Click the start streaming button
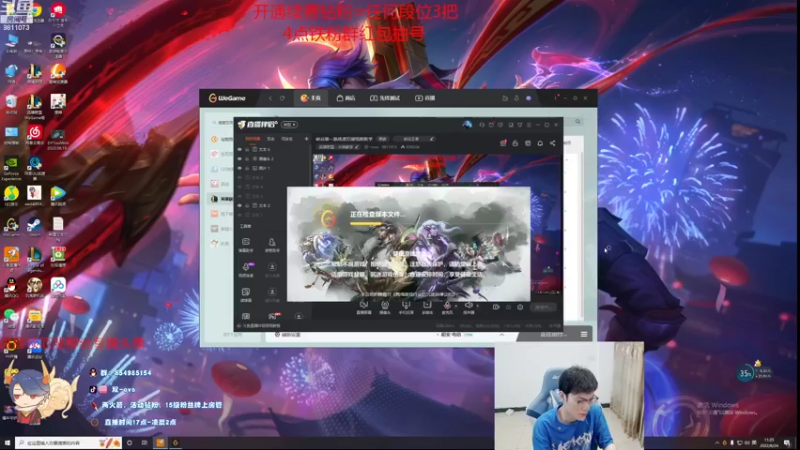The width and height of the screenshot is (800, 450). pos(543,307)
